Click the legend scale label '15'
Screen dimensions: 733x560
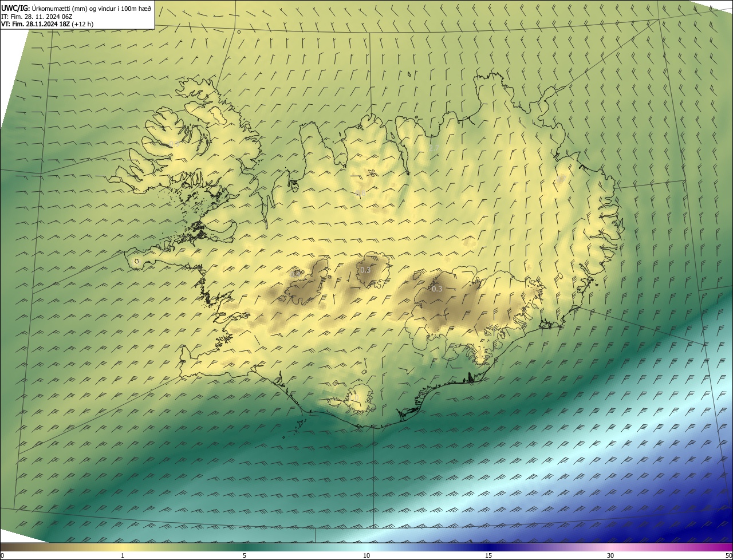click(x=488, y=555)
